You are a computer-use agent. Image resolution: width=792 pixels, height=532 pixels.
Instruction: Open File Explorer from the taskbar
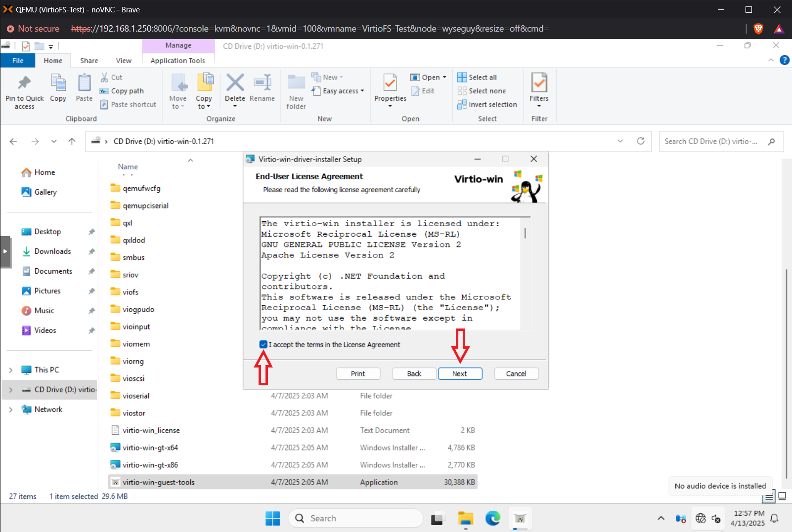tap(465, 518)
